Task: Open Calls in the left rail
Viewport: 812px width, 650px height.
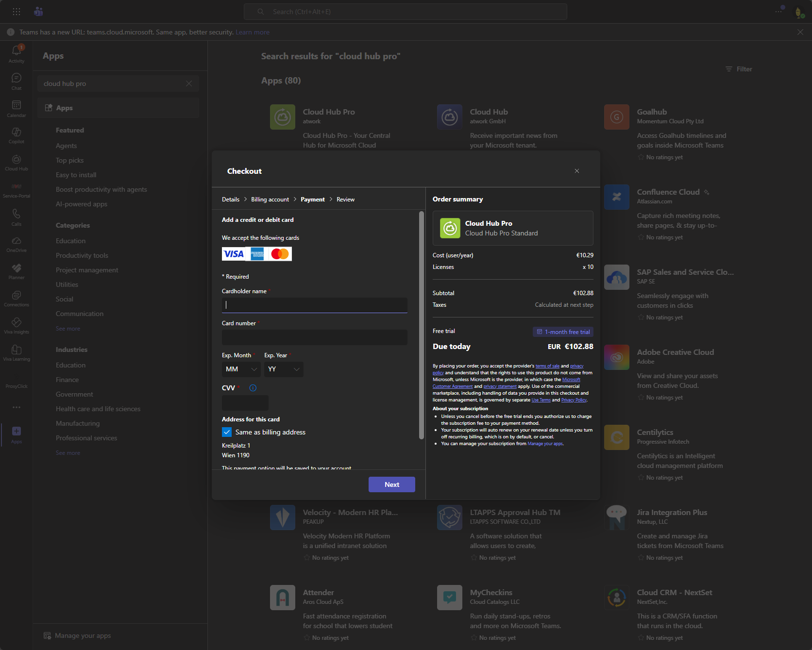Action: 17,217
